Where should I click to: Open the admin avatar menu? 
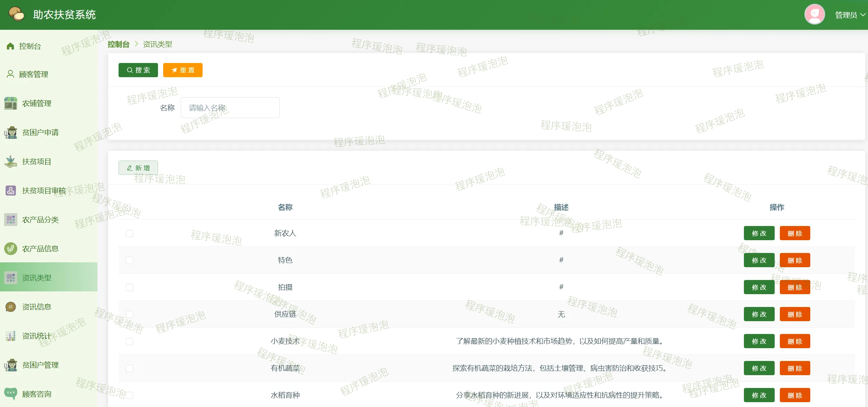(814, 14)
